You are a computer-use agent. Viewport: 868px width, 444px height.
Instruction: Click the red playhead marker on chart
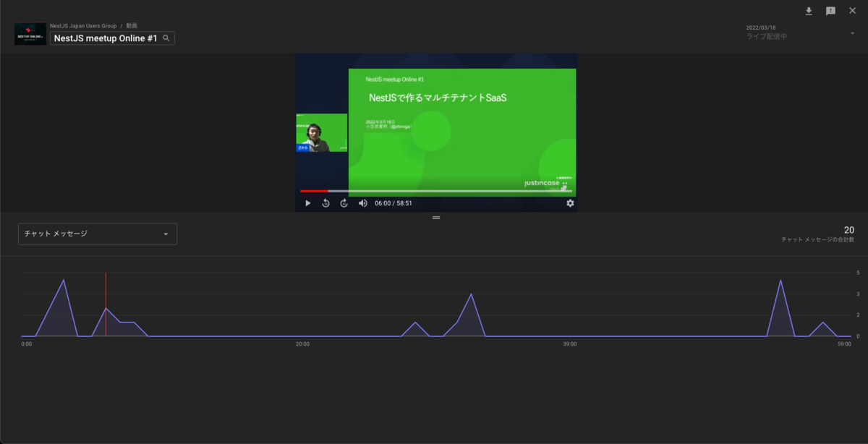[x=106, y=304]
